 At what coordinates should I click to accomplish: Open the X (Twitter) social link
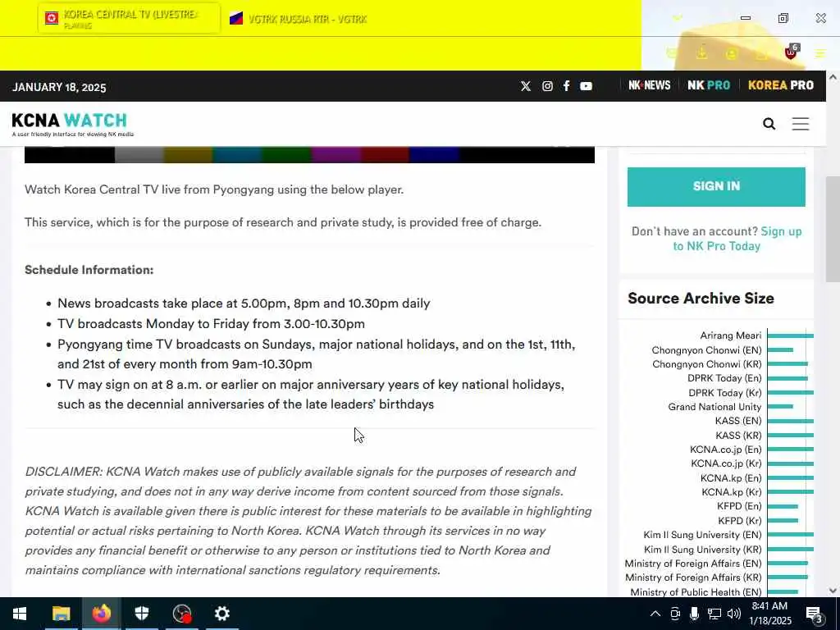pyautogui.click(x=526, y=86)
